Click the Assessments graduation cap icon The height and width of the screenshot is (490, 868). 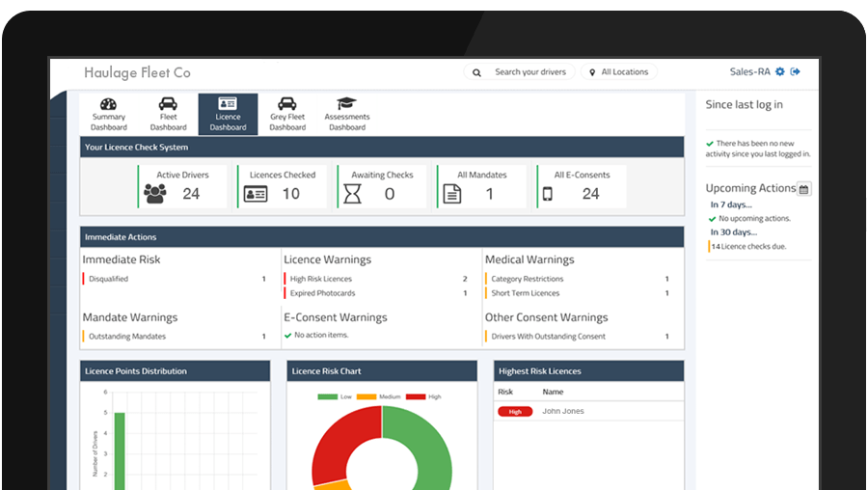tap(346, 103)
